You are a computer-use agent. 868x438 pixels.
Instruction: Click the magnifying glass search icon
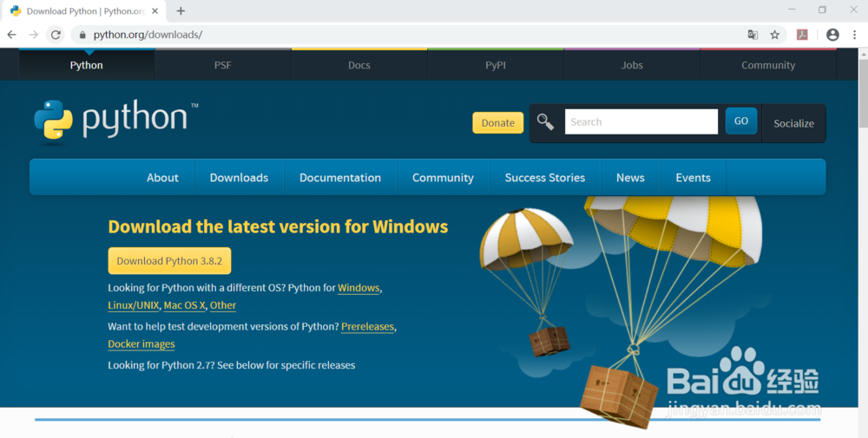tap(545, 121)
